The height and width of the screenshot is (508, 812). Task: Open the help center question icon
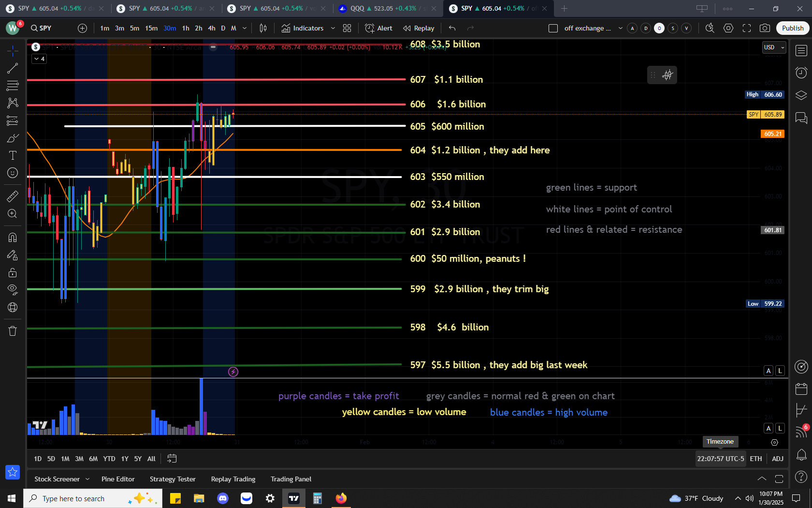[801, 478]
